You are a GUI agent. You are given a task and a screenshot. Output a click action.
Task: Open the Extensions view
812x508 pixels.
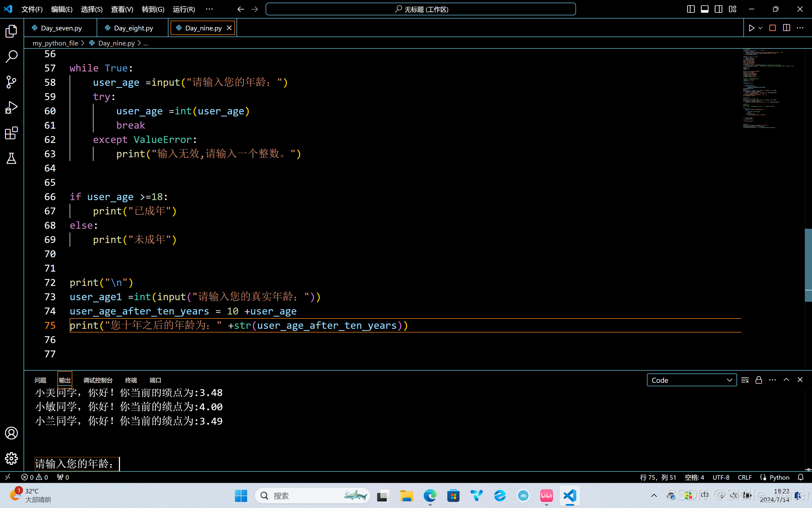pos(11,133)
